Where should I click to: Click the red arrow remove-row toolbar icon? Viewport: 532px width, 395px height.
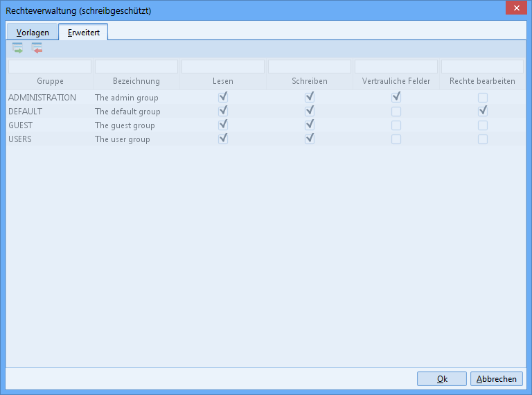point(37,49)
